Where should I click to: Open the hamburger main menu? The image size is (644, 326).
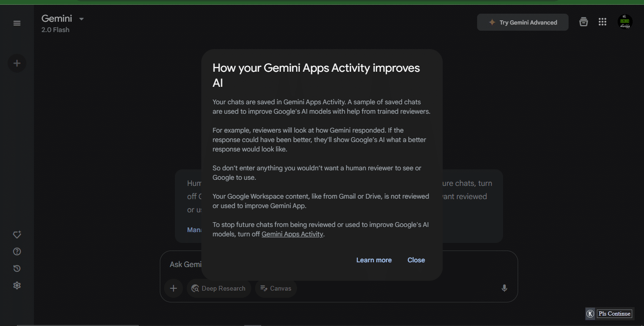pos(17,23)
